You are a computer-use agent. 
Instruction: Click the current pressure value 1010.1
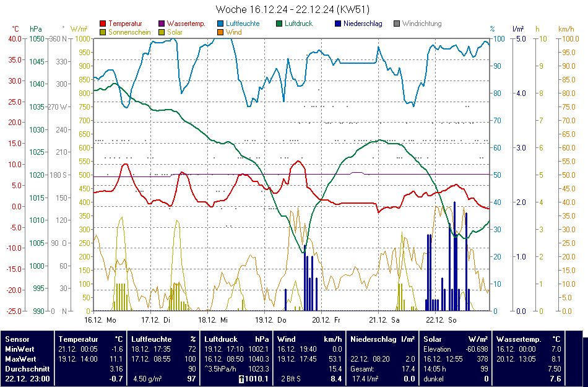tap(257, 379)
